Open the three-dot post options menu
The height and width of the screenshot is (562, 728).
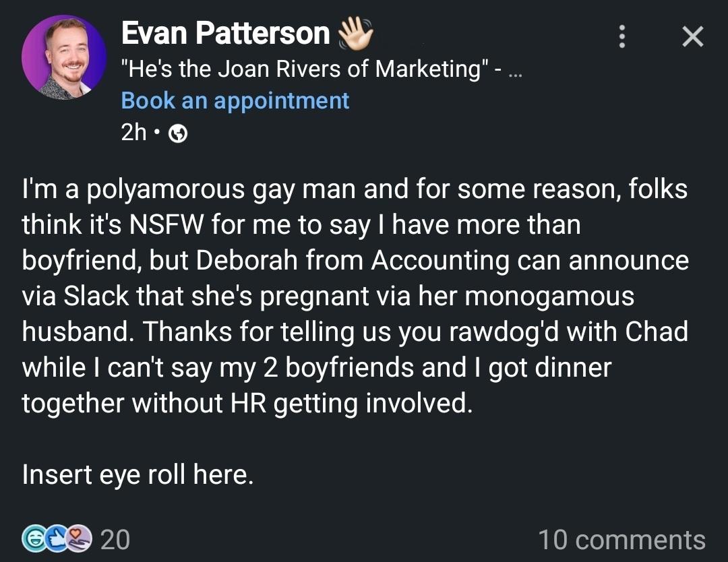pyautogui.click(x=622, y=36)
